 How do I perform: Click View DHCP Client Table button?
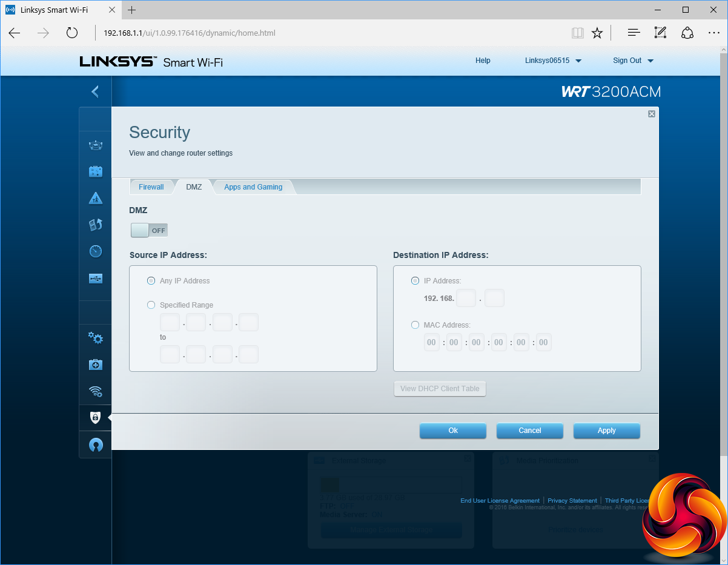440,389
